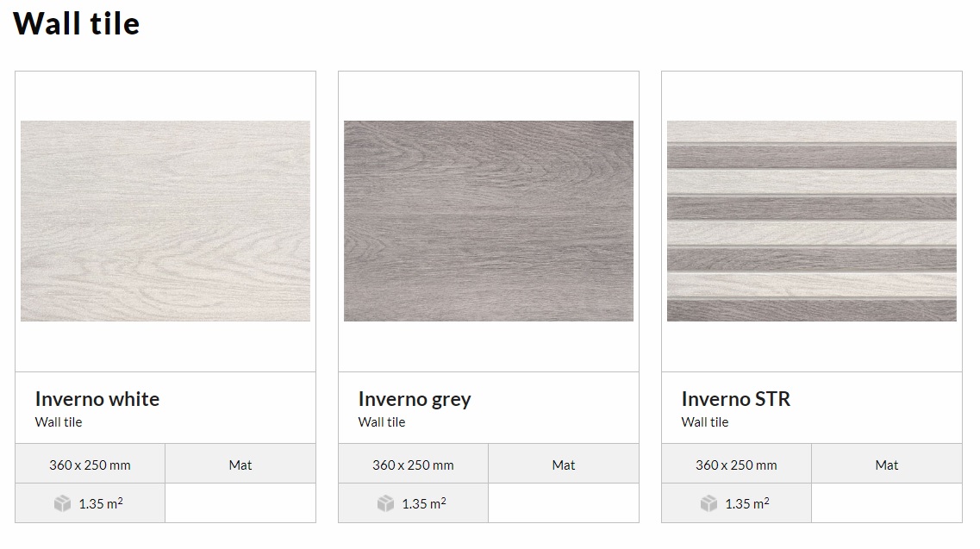Click the Wall tile subtitle under Inverno grey

[x=382, y=422]
